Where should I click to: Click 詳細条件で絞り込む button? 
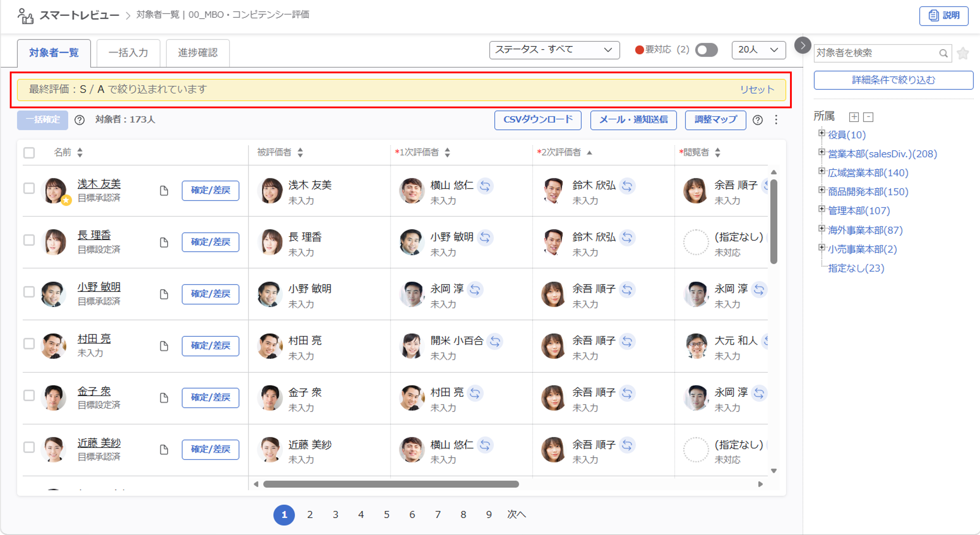(x=894, y=80)
